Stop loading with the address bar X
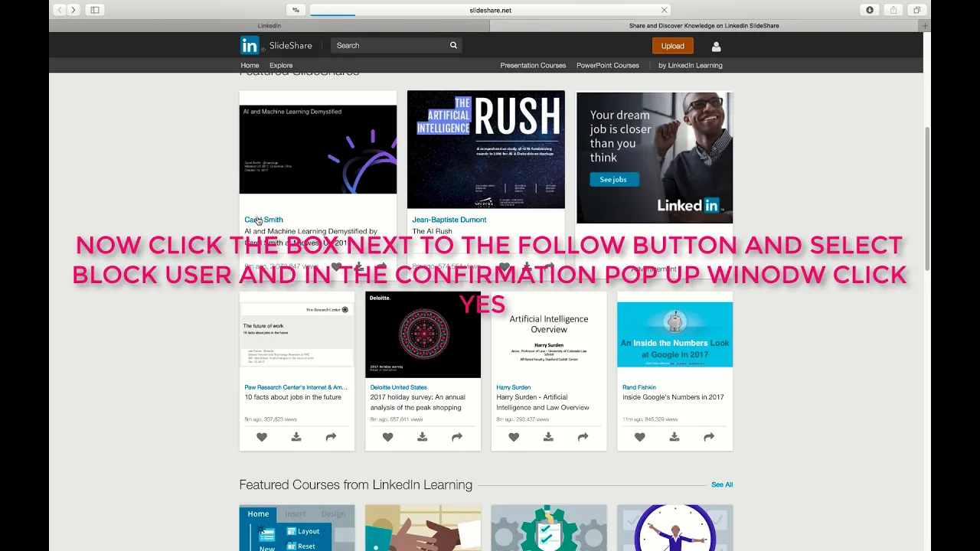The height and width of the screenshot is (551, 980). 664,10
